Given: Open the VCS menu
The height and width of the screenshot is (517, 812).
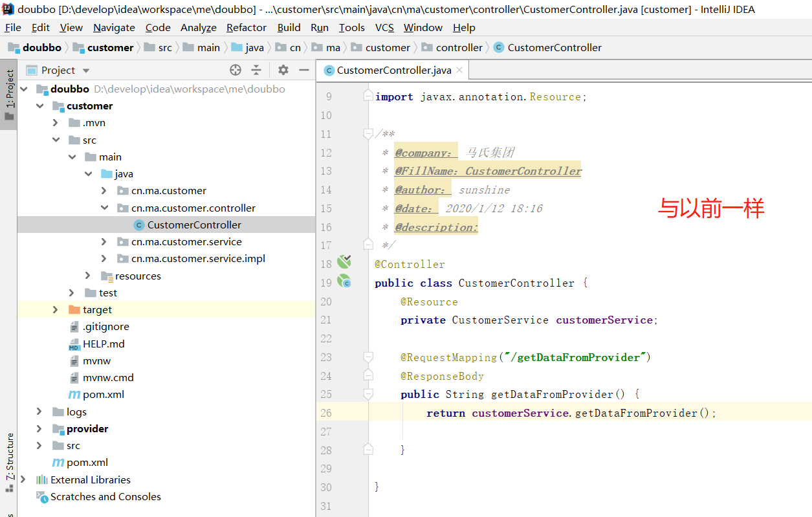Looking at the screenshot, I should (x=384, y=28).
